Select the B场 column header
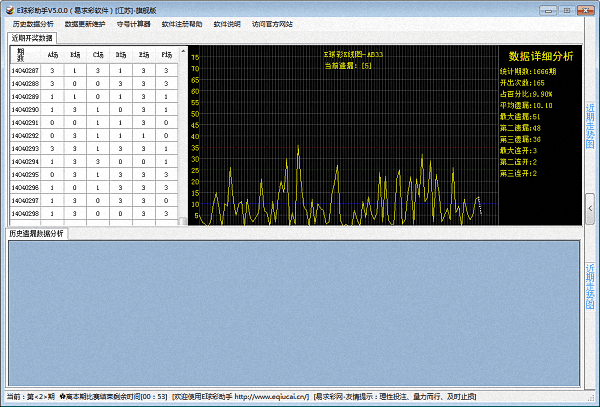The width and height of the screenshot is (600, 407). click(x=75, y=55)
